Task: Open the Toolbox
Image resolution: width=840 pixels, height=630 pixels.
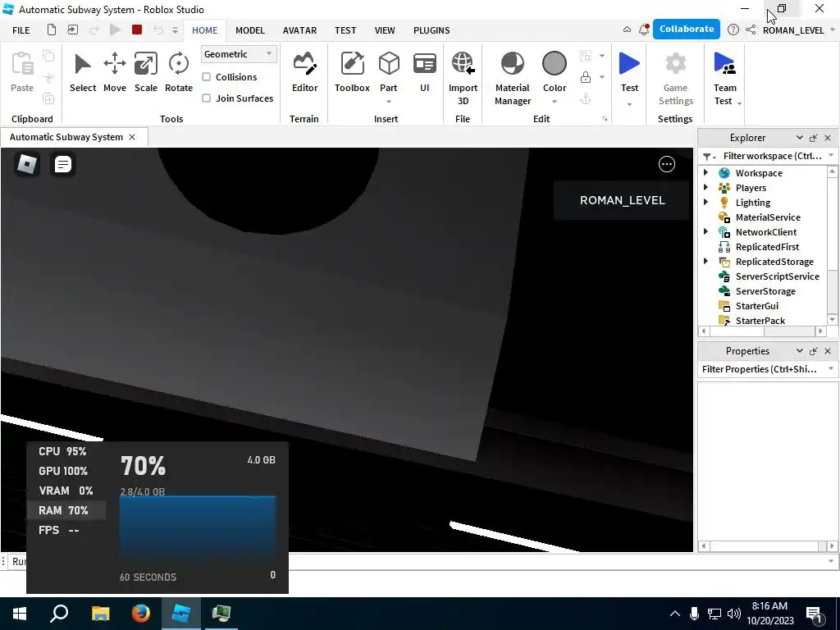Action: coord(352,73)
